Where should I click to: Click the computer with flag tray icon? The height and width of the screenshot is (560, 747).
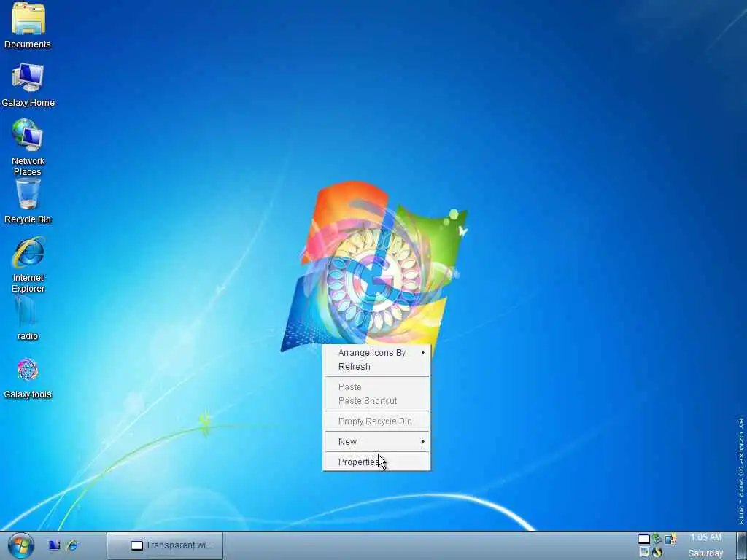(x=670, y=539)
